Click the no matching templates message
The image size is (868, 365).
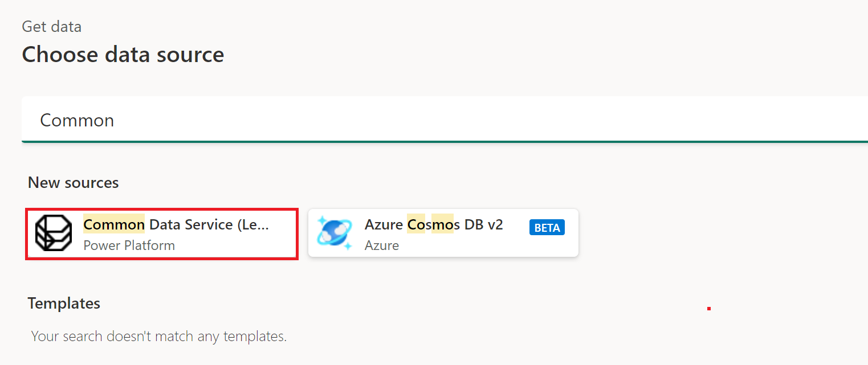click(158, 336)
